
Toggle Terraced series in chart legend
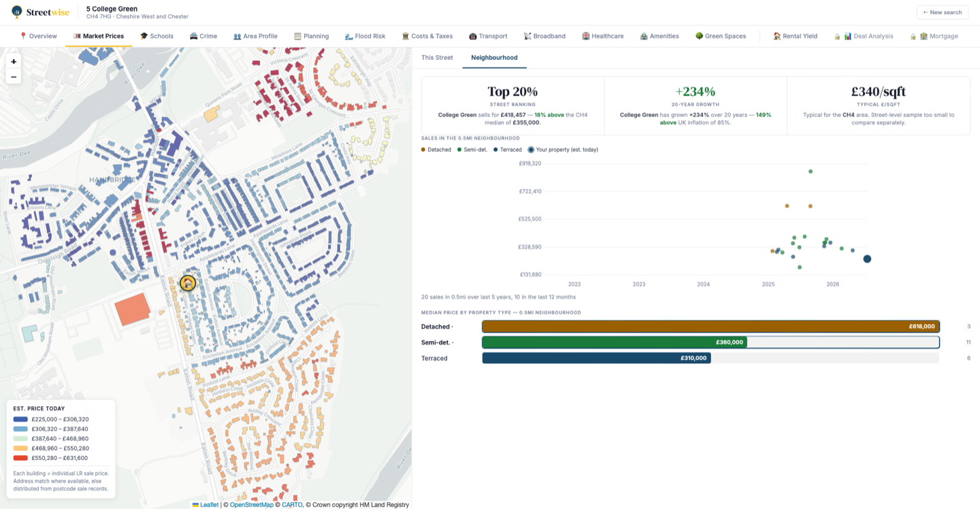pyautogui.click(x=508, y=150)
